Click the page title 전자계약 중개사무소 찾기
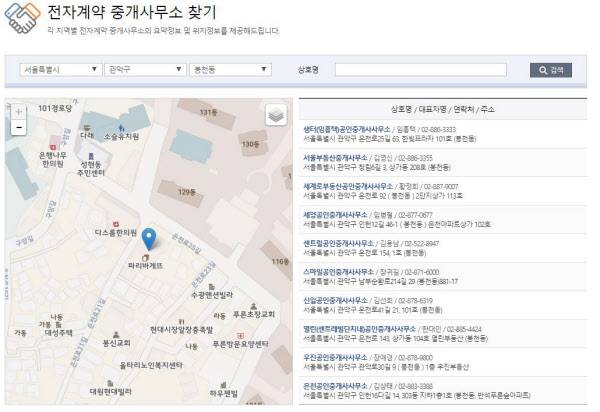This screenshot has width=600, height=412. point(132,12)
